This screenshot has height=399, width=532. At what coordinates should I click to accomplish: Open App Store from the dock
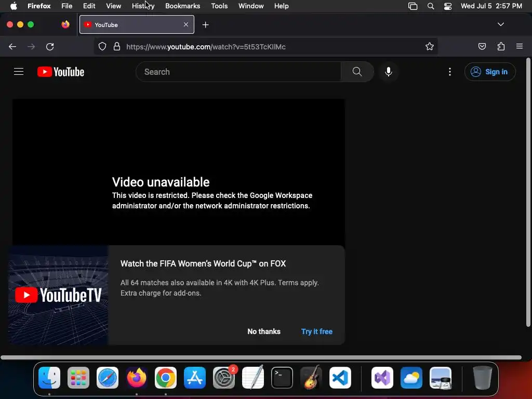(195, 378)
